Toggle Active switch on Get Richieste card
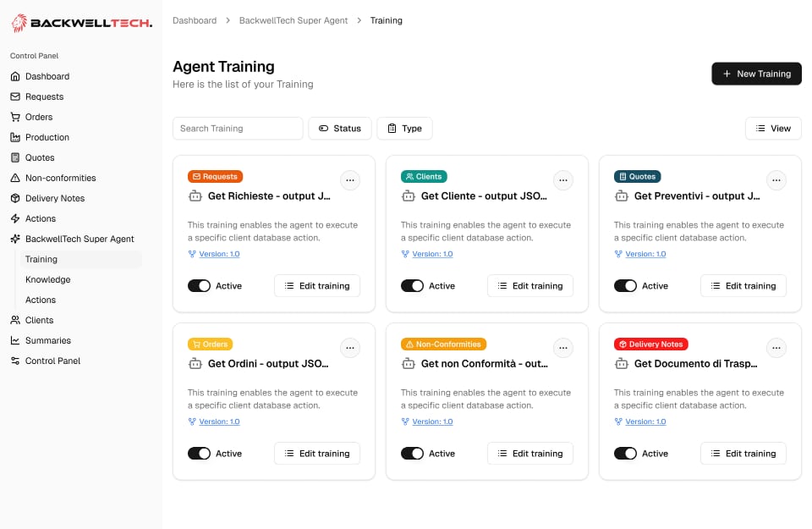This screenshot has width=812, height=529. coord(199,286)
